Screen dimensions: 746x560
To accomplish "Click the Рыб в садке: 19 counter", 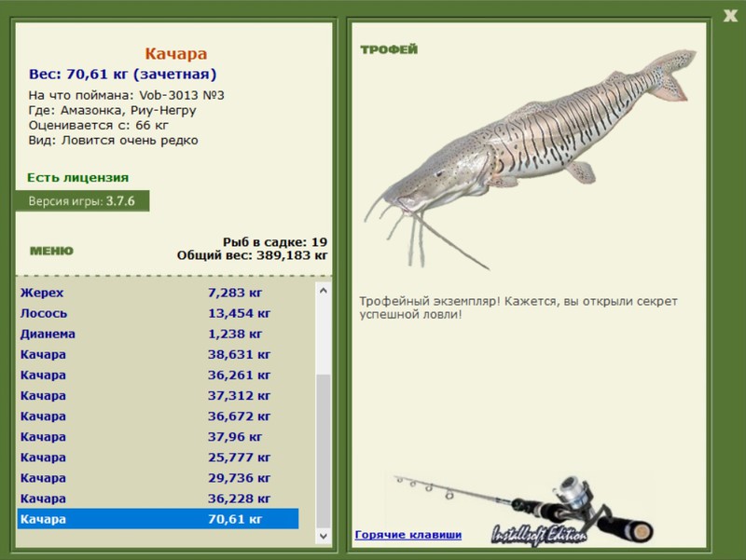I will (275, 242).
